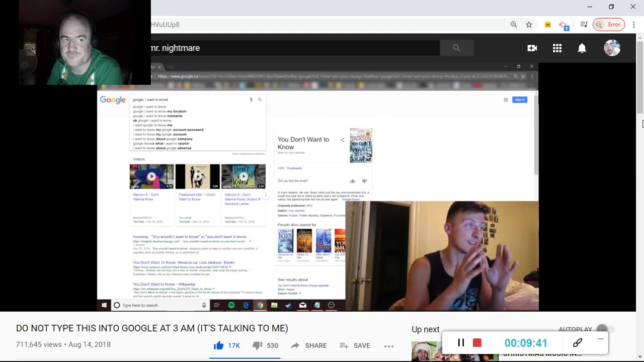Click the SHARE button under the video

[x=308, y=345]
